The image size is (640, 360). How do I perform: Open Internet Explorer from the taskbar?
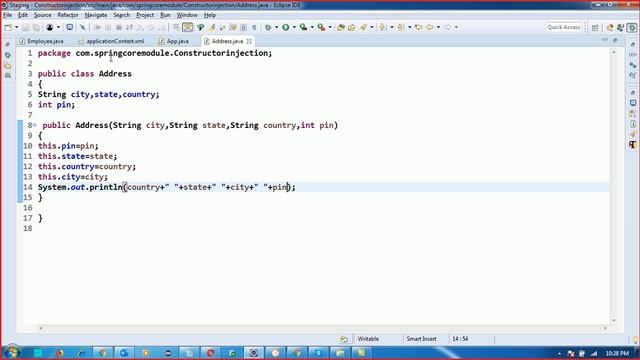pos(81,353)
